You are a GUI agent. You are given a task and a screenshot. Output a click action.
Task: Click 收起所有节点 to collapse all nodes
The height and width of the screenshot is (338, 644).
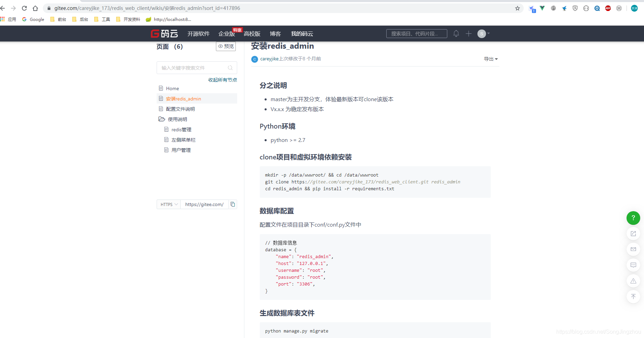click(x=222, y=80)
